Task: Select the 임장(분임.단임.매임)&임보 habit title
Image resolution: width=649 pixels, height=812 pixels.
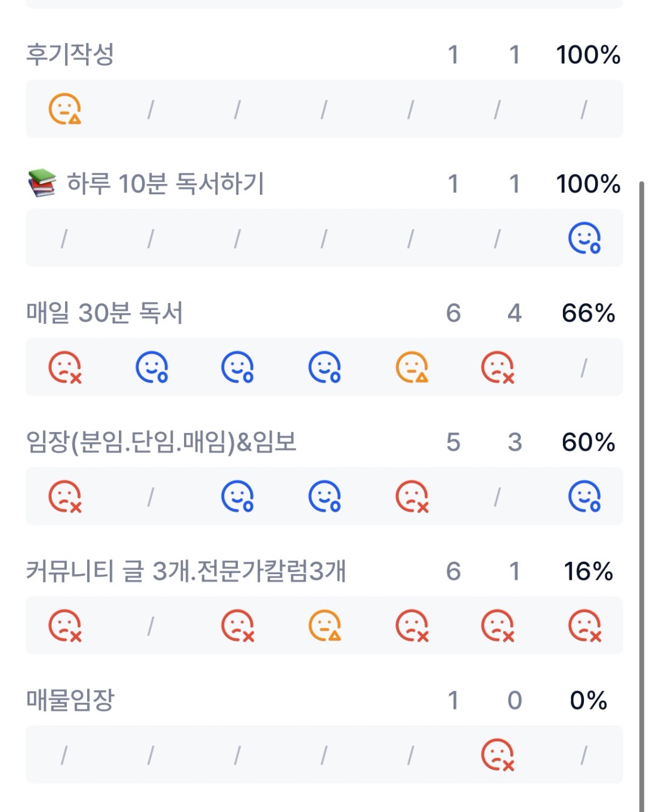Action: 161,442
